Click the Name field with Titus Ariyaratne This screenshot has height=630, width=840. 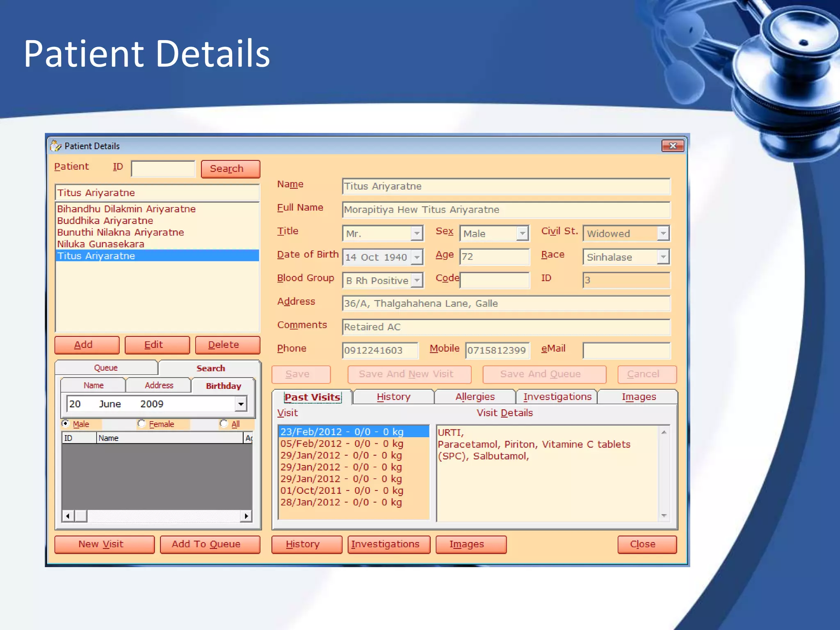(506, 186)
